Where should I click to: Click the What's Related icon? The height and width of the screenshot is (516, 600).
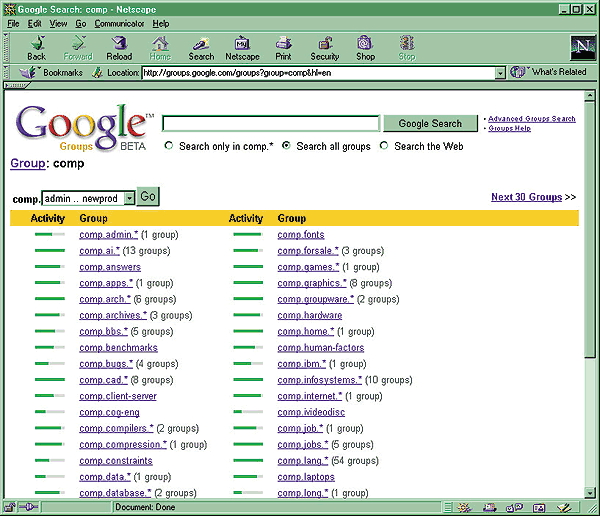coord(518,72)
